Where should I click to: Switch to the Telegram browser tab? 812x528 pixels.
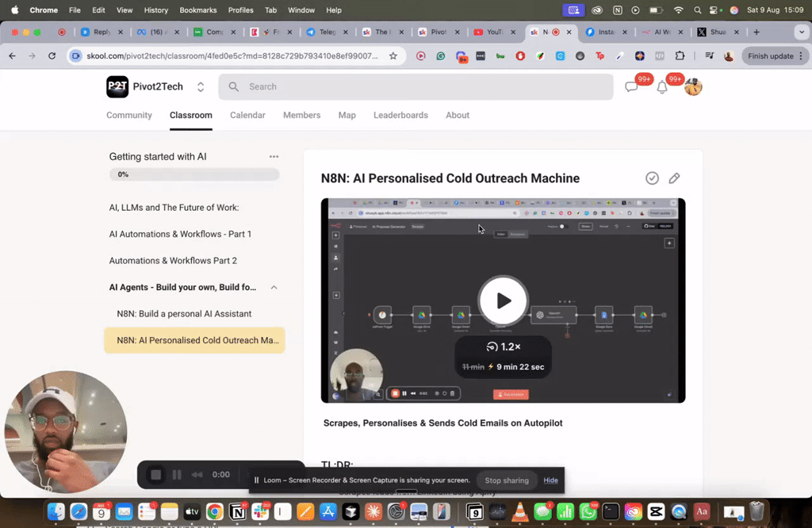pyautogui.click(x=327, y=32)
